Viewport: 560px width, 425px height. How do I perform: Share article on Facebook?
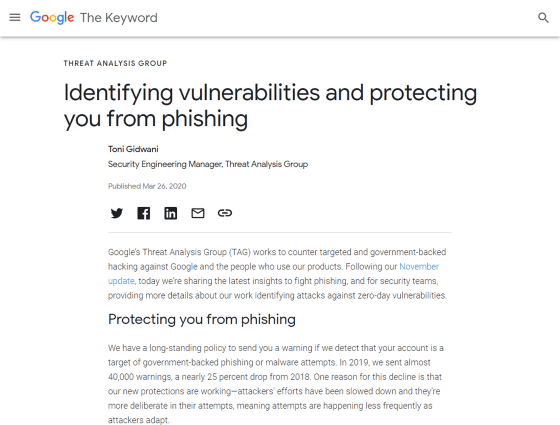click(x=144, y=213)
